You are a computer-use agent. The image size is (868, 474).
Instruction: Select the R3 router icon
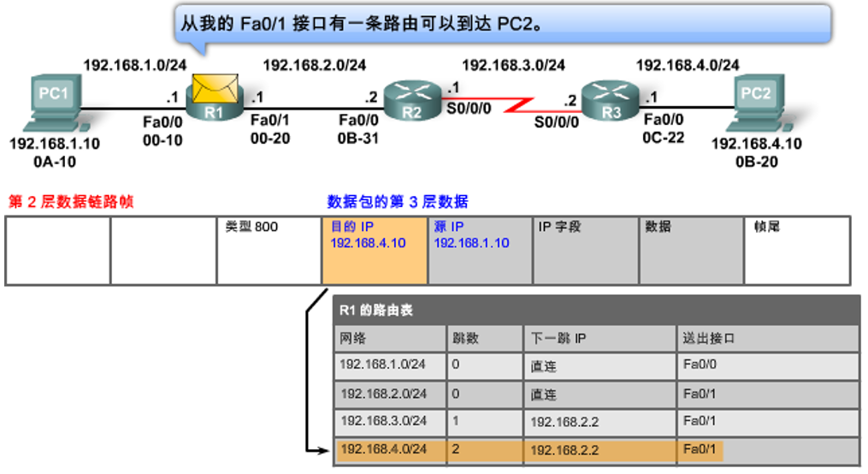(x=611, y=101)
